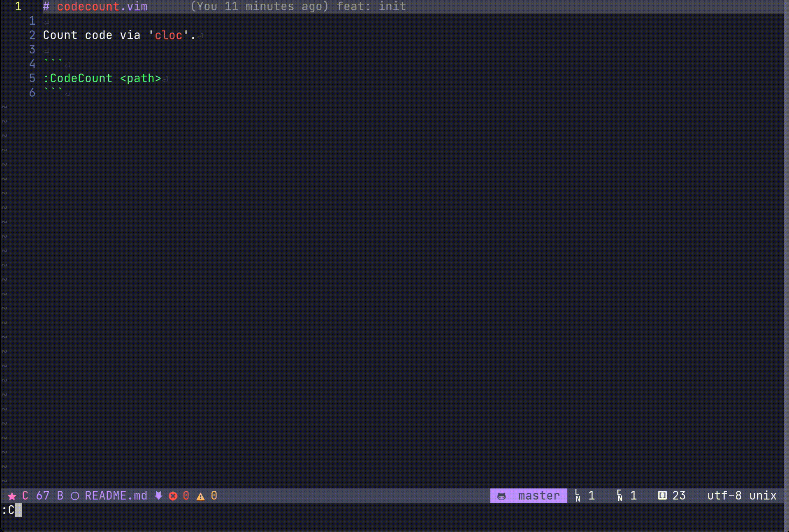Click the error count '0' in red
The image size is (789, 532).
pyautogui.click(x=186, y=496)
